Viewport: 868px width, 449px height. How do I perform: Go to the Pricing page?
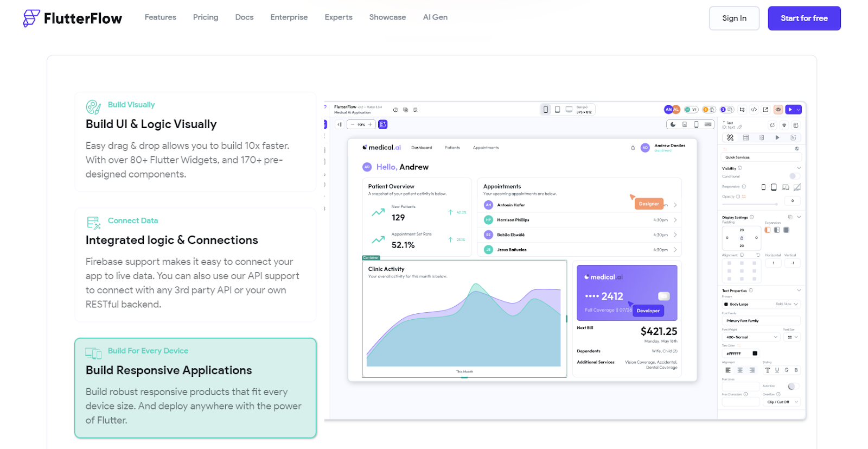(x=206, y=17)
